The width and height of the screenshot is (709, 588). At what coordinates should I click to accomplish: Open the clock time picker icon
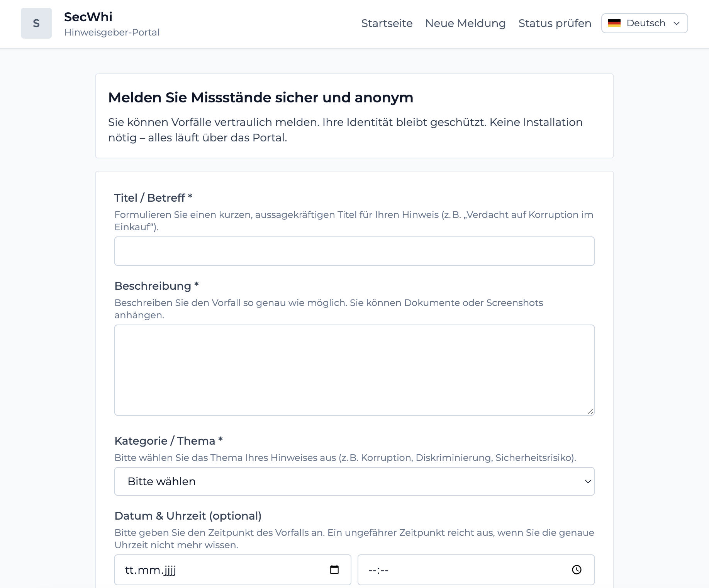coord(577,569)
